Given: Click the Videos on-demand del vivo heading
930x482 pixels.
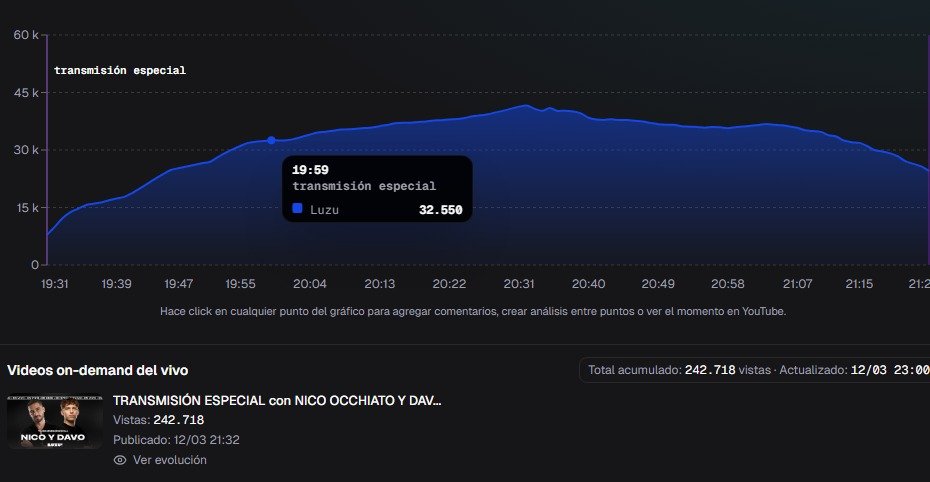Looking at the screenshot, I should coord(98,371).
